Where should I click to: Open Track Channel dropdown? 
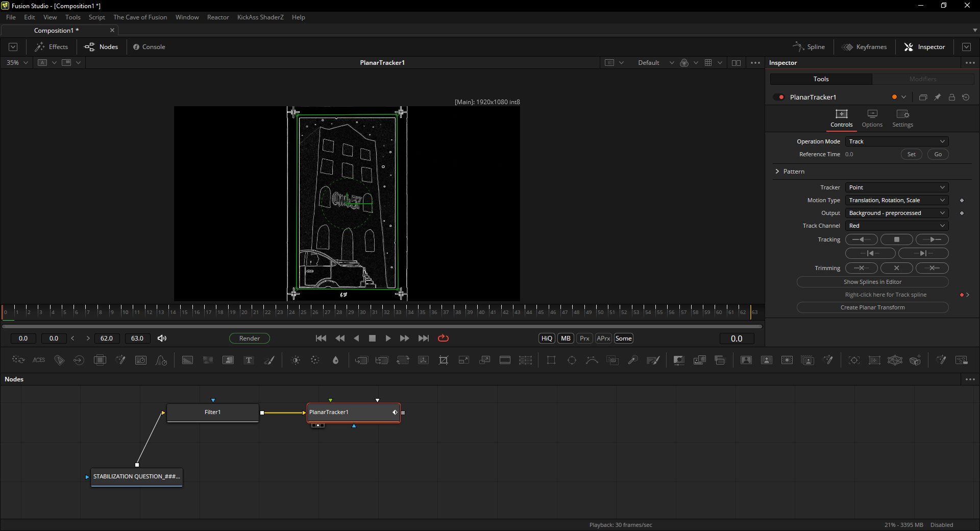pyautogui.click(x=897, y=226)
